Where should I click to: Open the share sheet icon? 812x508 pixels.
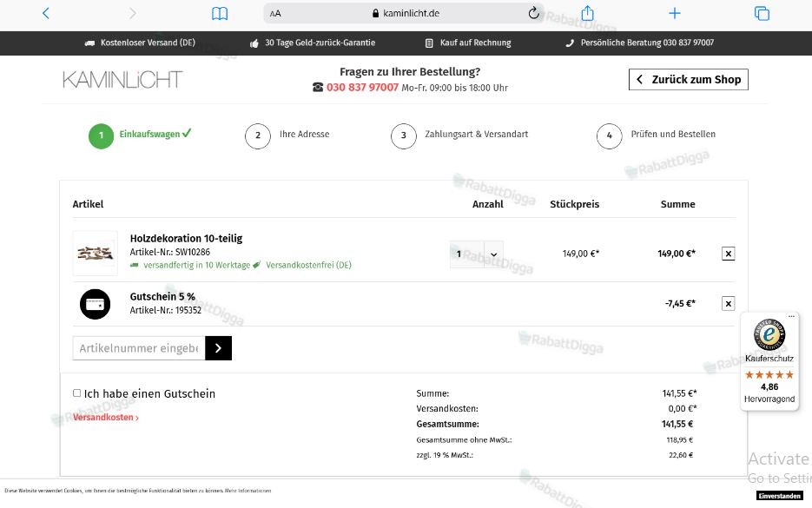point(587,14)
